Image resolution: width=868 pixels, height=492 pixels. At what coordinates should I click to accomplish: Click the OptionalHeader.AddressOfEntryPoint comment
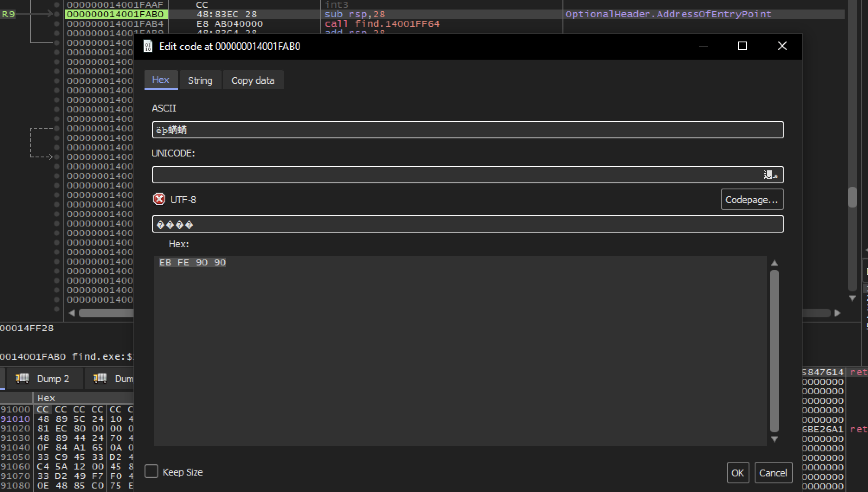[x=668, y=14]
